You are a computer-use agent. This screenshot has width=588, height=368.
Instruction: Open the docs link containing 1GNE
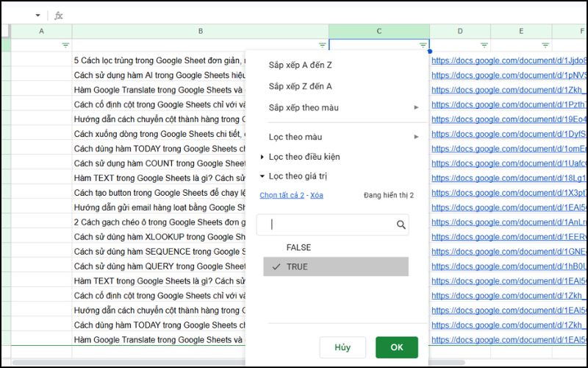(x=509, y=252)
